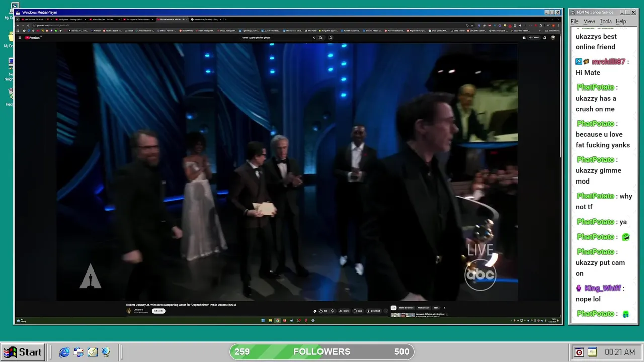Clear the YouTube search text
This screenshot has height=362, width=644.
[x=314, y=38]
